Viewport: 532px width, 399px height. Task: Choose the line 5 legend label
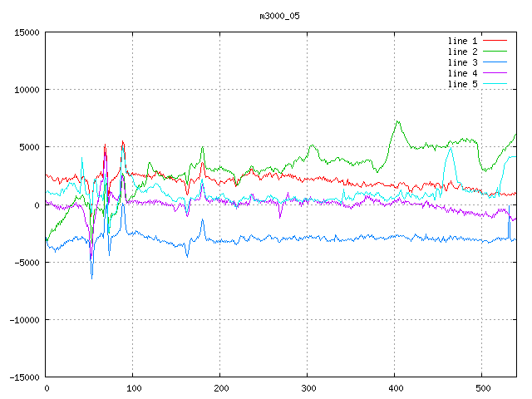pyautogui.click(x=463, y=84)
